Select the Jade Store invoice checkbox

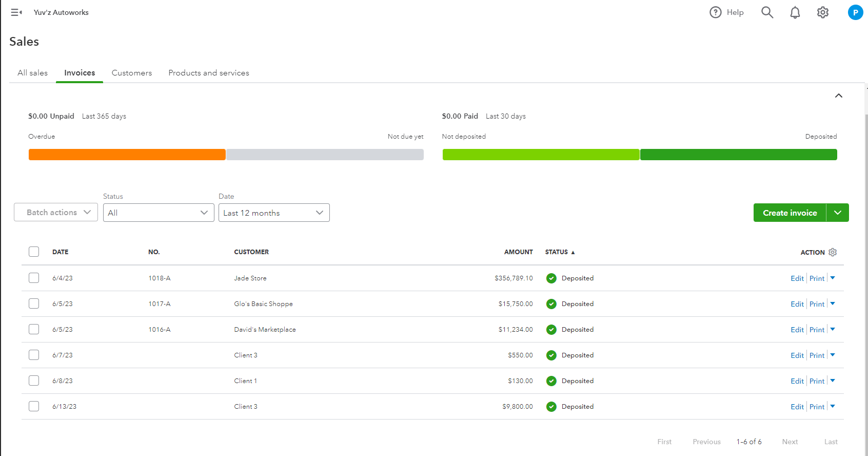[34, 278]
